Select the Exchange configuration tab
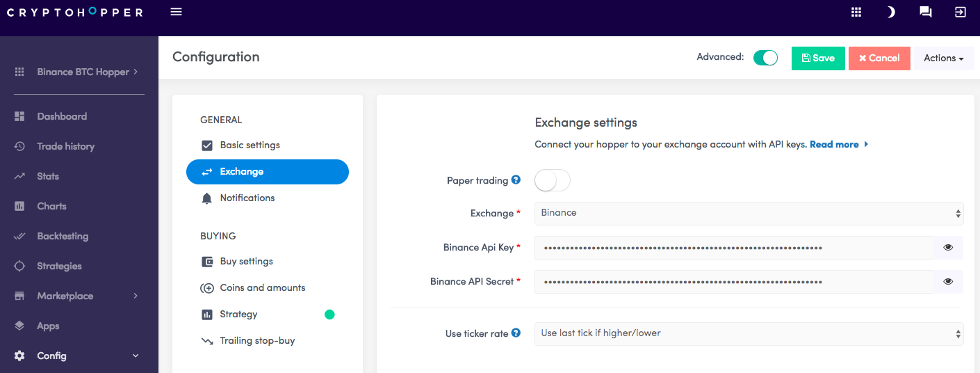This screenshot has height=373, width=980. pyautogui.click(x=268, y=172)
